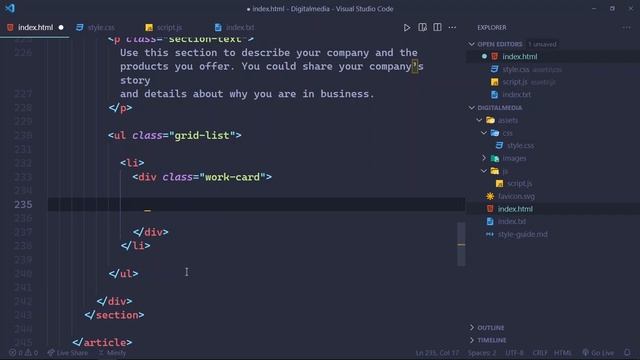Viewport: 640px width, 360px height.
Task: Click line number 235 in the gutter
Action: tap(23, 204)
